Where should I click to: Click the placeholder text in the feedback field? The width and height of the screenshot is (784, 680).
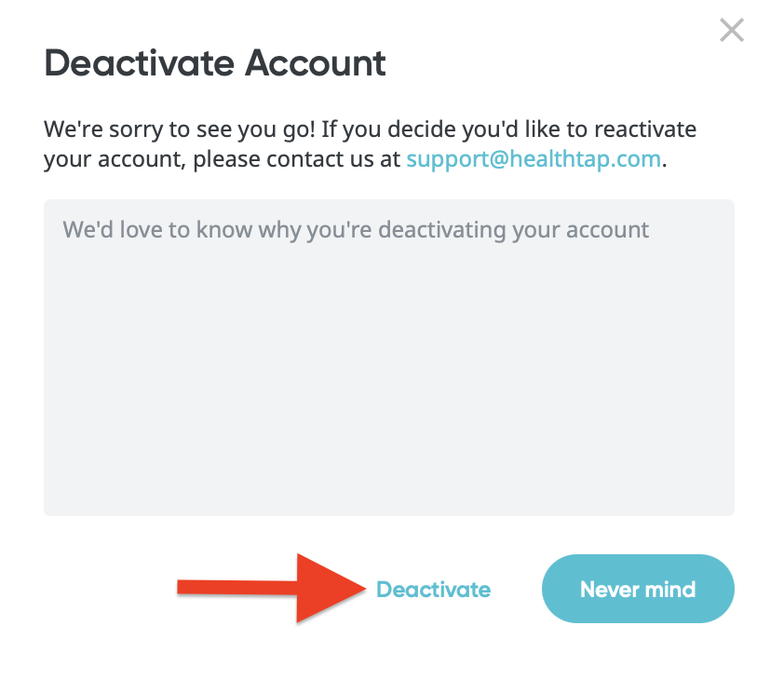[356, 229]
